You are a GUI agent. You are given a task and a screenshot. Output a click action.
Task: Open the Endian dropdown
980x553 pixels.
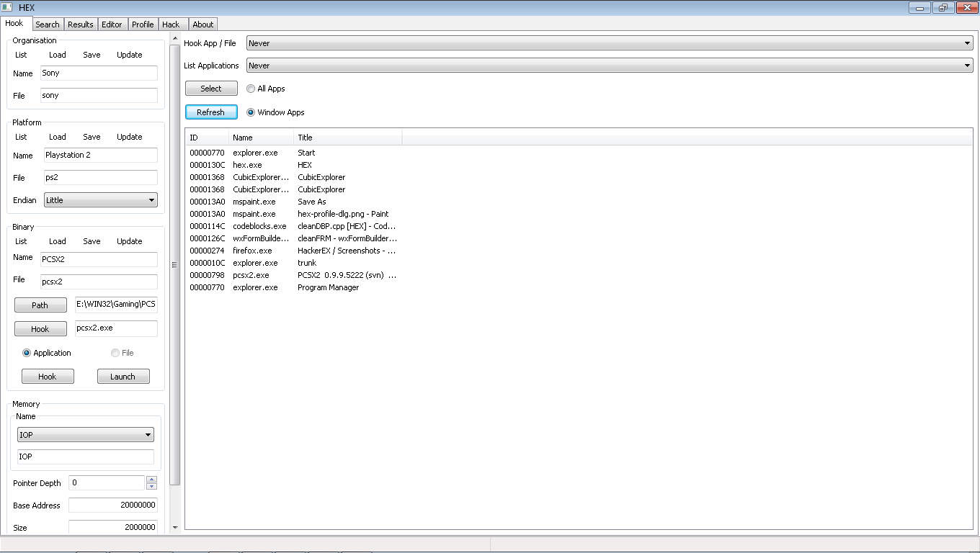point(151,199)
